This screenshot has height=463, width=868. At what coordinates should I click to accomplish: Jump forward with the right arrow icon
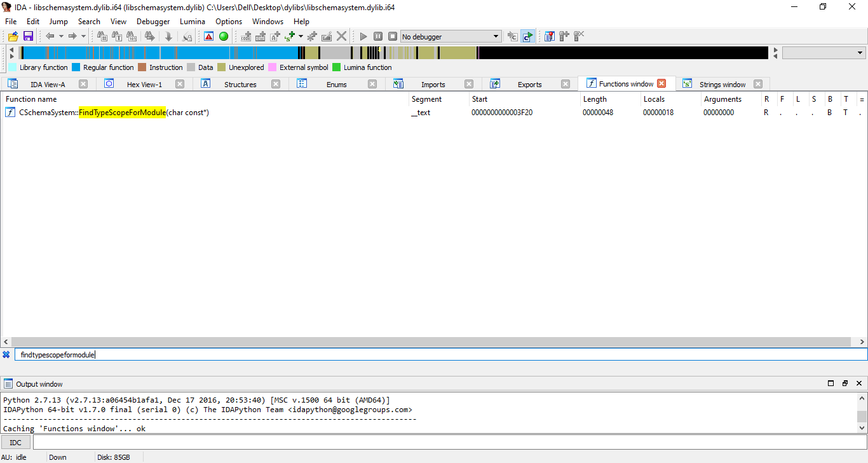tap(72, 36)
